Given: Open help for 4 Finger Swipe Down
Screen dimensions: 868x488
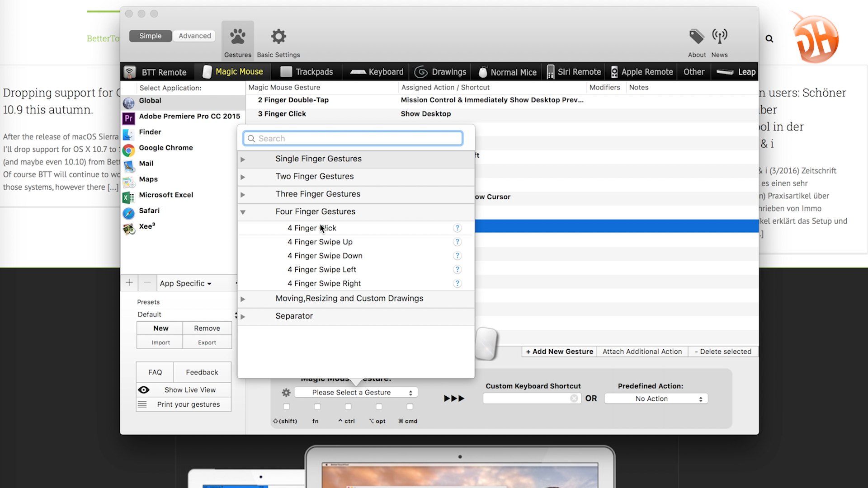Looking at the screenshot, I should [x=457, y=256].
